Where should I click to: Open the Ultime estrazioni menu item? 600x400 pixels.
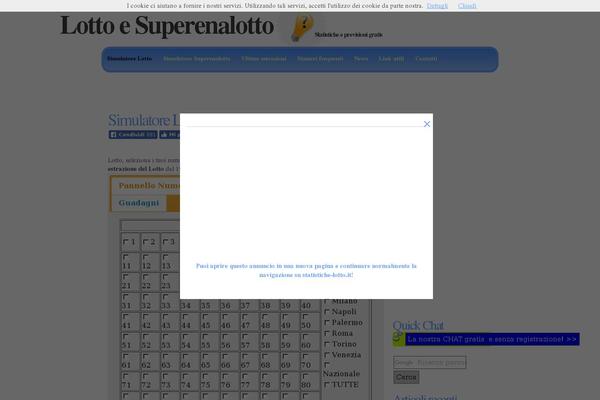pos(264,59)
